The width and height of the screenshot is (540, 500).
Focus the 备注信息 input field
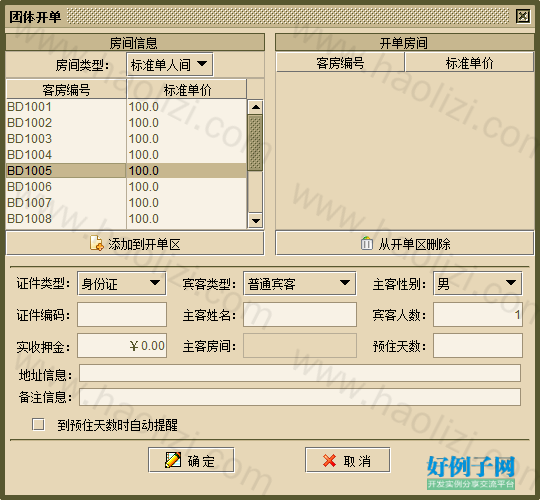[x=300, y=397]
